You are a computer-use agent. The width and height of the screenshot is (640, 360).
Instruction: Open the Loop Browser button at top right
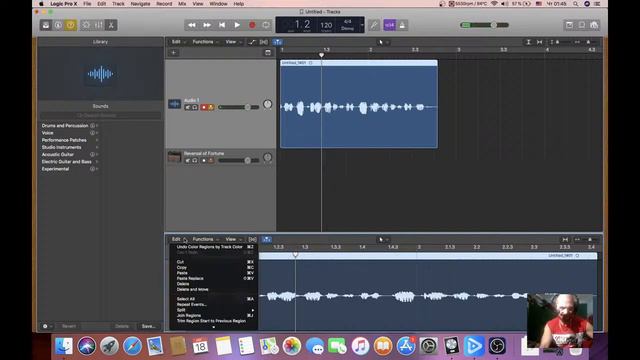tap(594, 25)
